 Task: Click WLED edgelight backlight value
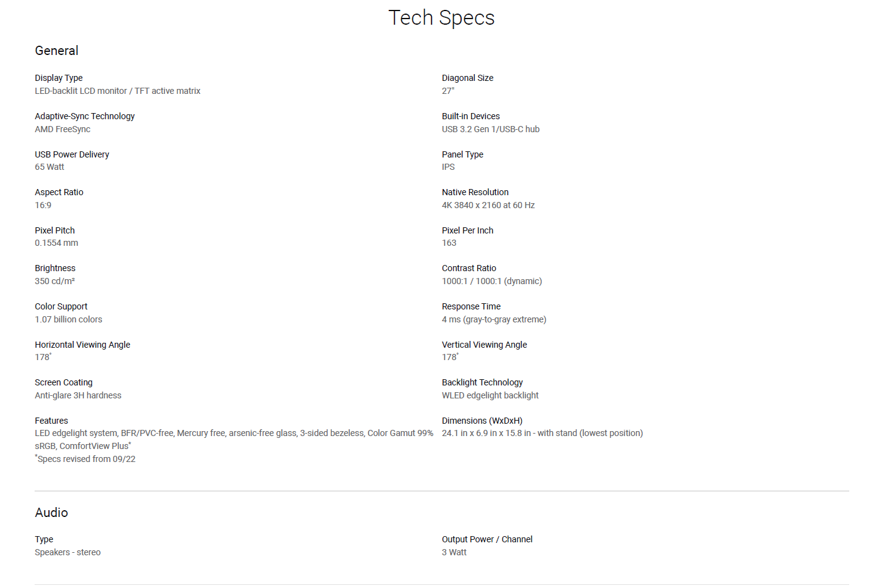tap(490, 395)
